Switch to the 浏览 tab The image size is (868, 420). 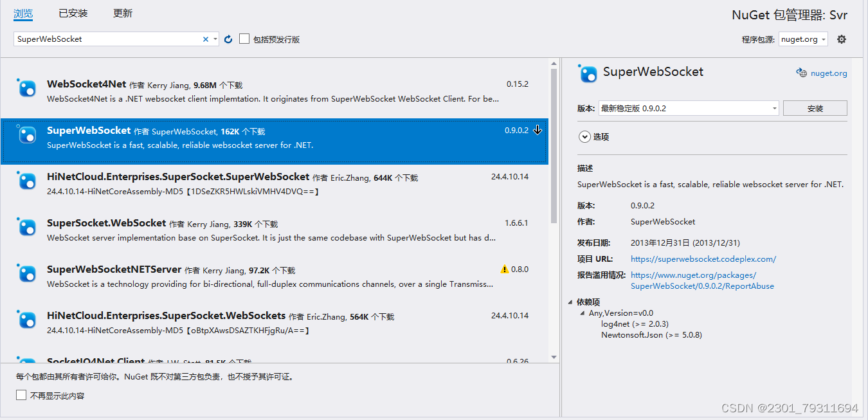coord(23,13)
